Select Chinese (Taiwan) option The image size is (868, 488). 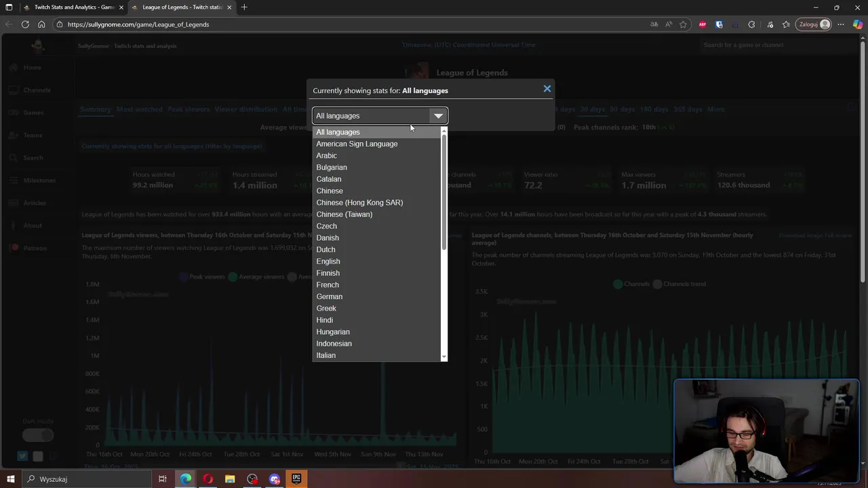(376, 214)
